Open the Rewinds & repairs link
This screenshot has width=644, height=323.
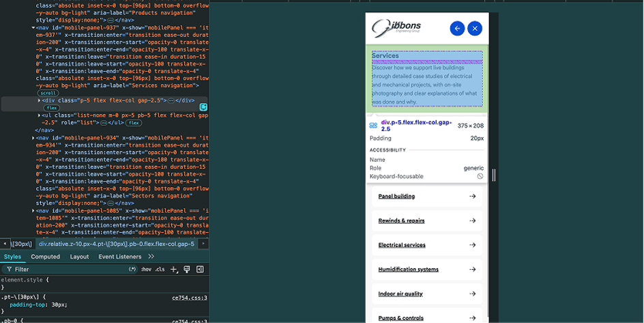(x=401, y=221)
